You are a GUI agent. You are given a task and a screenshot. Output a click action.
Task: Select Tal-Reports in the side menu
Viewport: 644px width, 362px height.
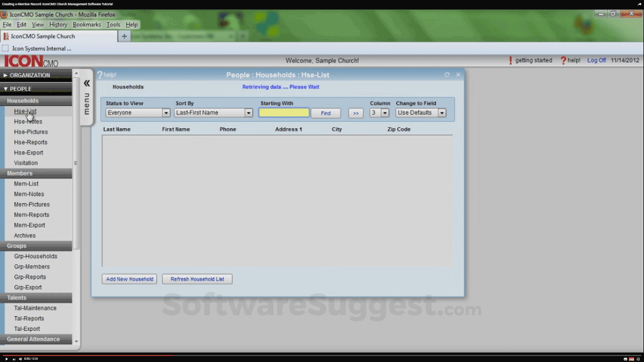tap(29, 319)
